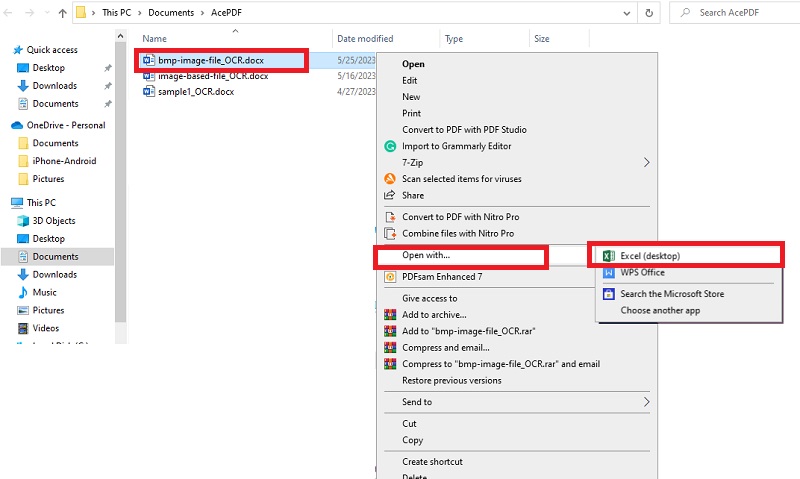Click the pin icon next to Downloads
Viewport: 800px width, 479px height.
point(108,86)
